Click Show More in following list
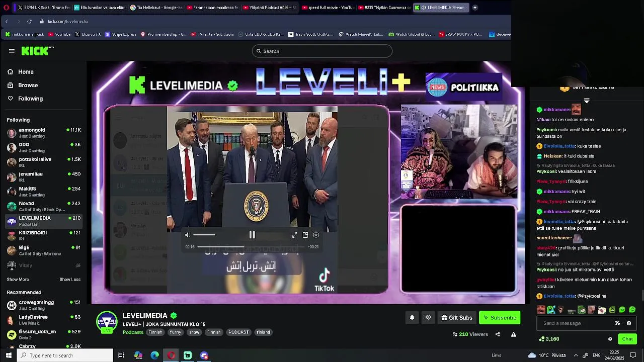The height and width of the screenshot is (362, 644). coord(18,280)
